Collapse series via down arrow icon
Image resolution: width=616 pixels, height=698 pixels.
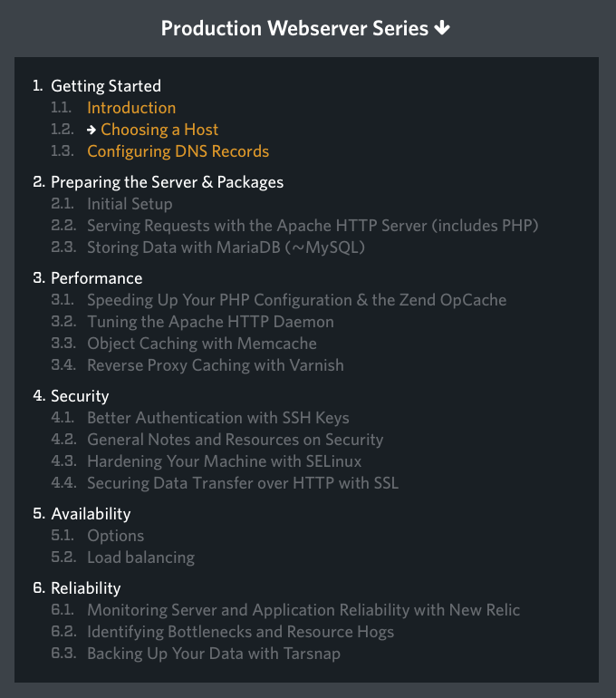pyautogui.click(x=442, y=28)
